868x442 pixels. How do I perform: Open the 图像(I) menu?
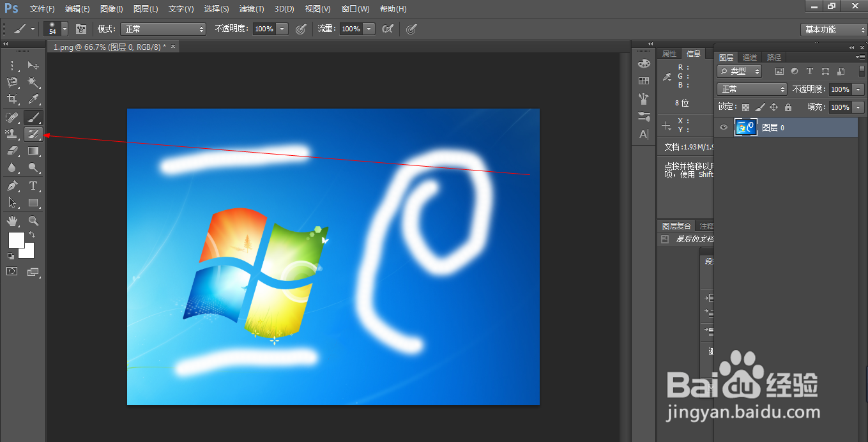[111, 9]
